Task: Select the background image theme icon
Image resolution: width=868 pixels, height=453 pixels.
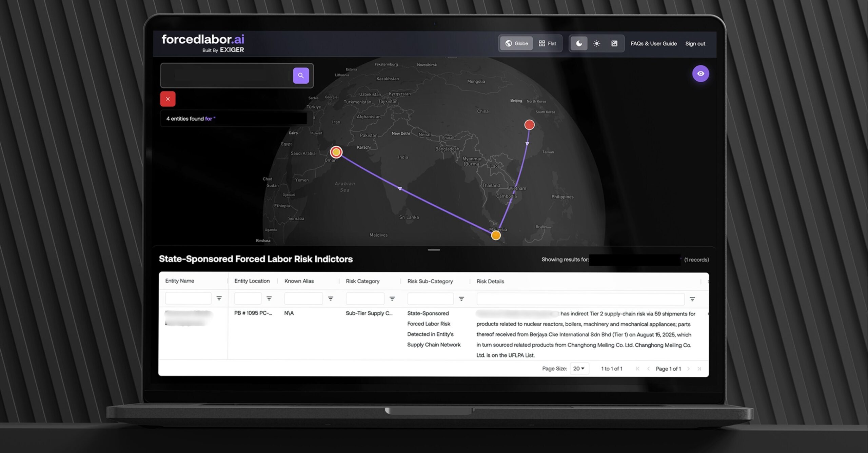Action: coord(614,43)
